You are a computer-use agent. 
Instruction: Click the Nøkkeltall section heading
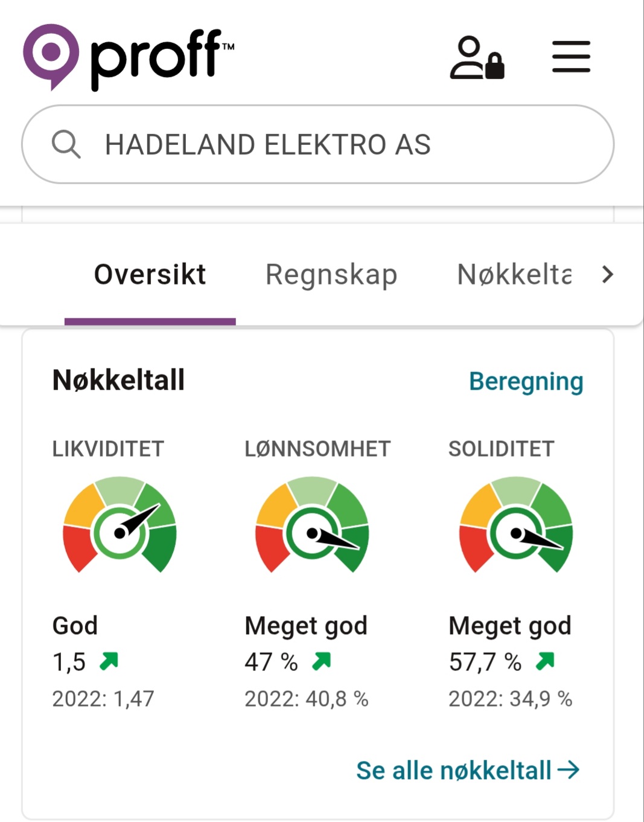[x=118, y=380]
